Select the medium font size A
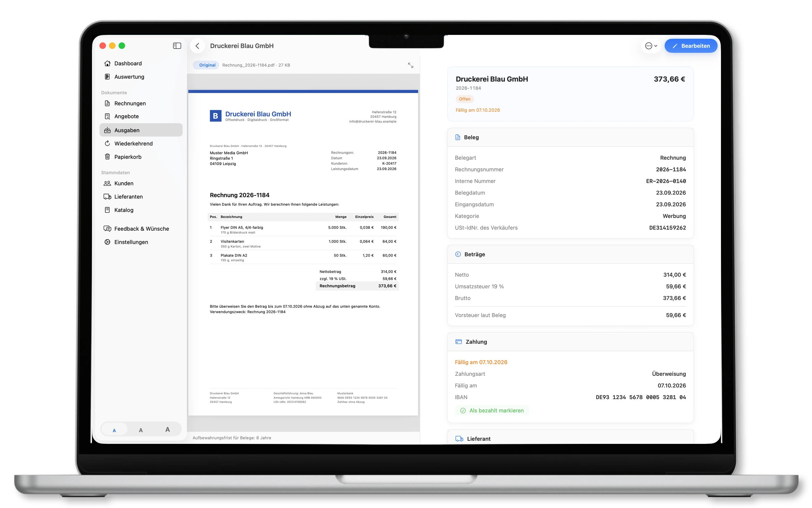The width and height of the screenshot is (812, 508). tap(141, 430)
